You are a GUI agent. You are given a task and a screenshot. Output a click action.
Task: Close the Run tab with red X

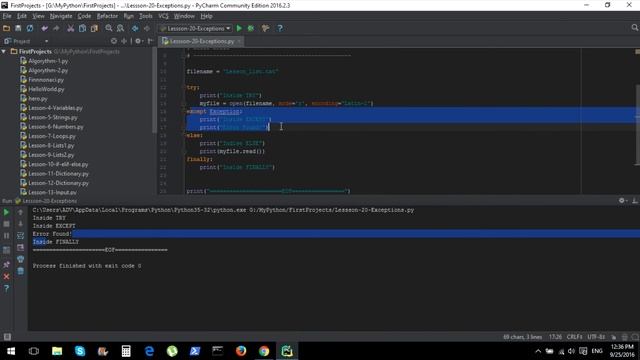(6, 276)
